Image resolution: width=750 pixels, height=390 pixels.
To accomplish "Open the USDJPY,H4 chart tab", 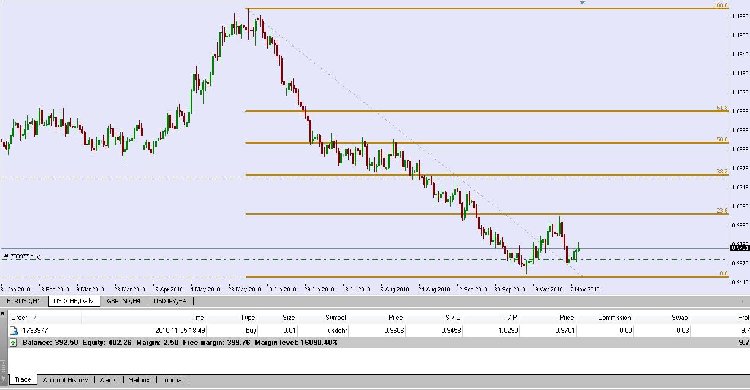I will click(x=170, y=301).
